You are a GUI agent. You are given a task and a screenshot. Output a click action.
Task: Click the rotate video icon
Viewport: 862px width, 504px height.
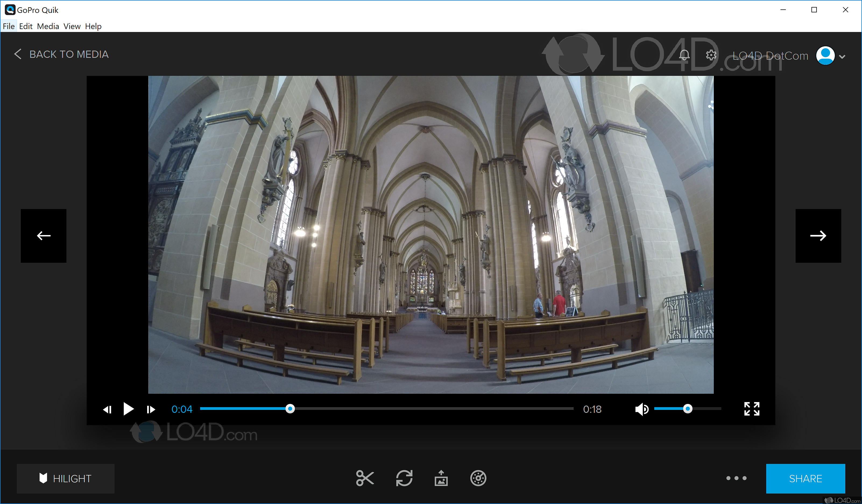(404, 478)
